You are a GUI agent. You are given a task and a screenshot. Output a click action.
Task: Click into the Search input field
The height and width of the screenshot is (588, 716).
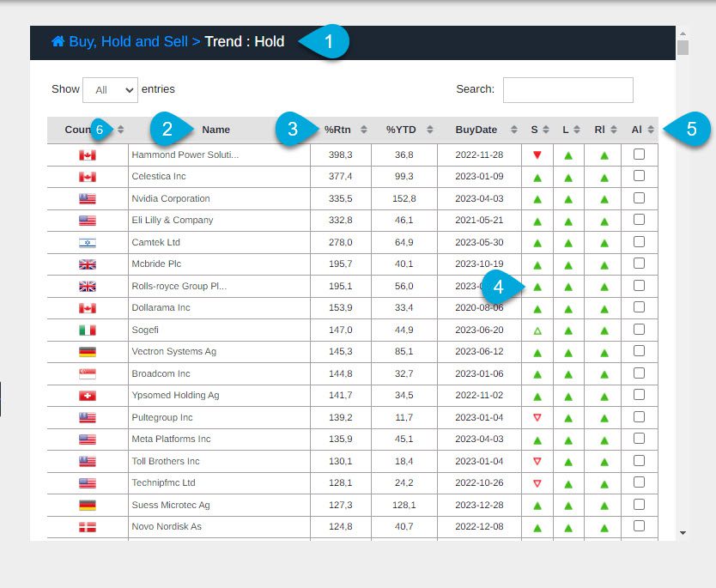[567, 90]
